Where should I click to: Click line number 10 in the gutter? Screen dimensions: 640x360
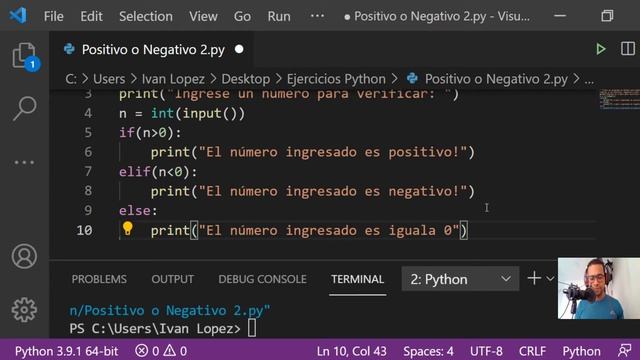84,231
